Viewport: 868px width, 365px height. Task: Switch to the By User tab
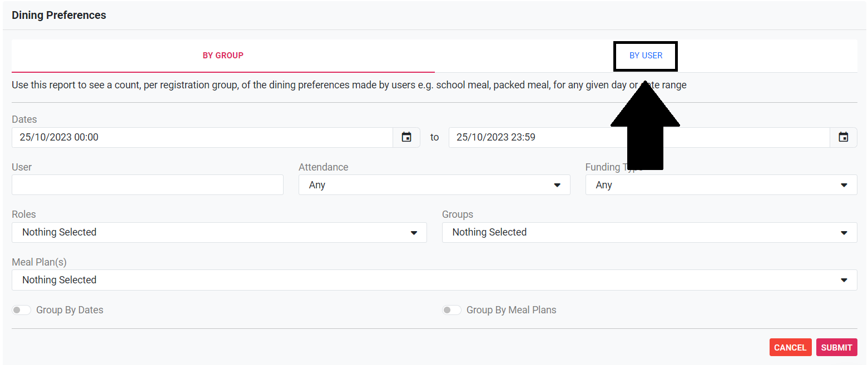[646, 56]
